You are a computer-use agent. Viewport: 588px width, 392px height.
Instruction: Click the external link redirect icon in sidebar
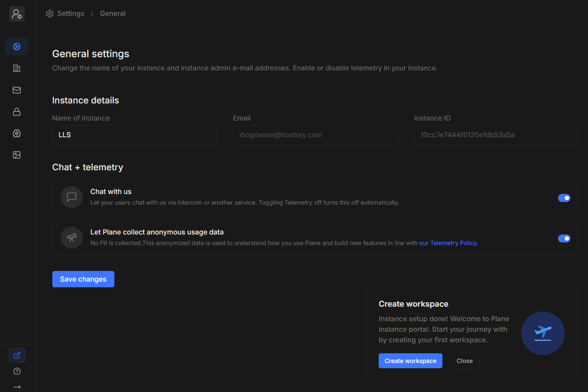click(17, 355)
